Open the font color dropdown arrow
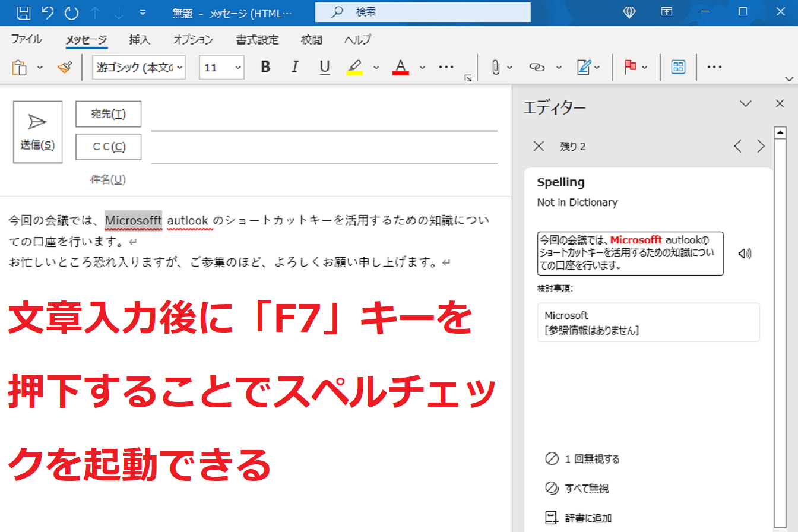The image size is (798, 532). (422, 68)
